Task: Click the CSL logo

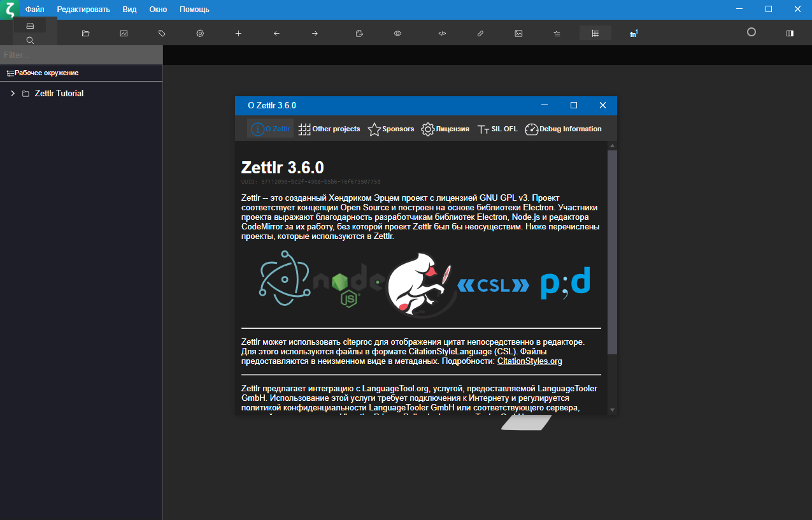Action: tap(494, 285)
